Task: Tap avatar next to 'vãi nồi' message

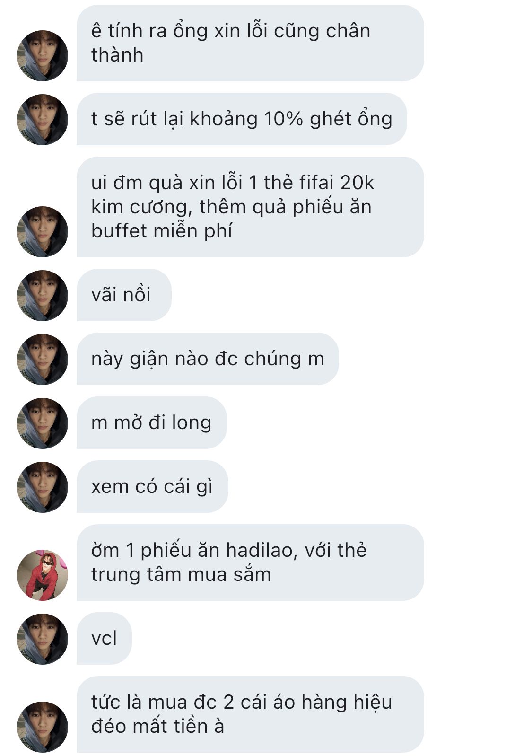Action: coord(43,295)
